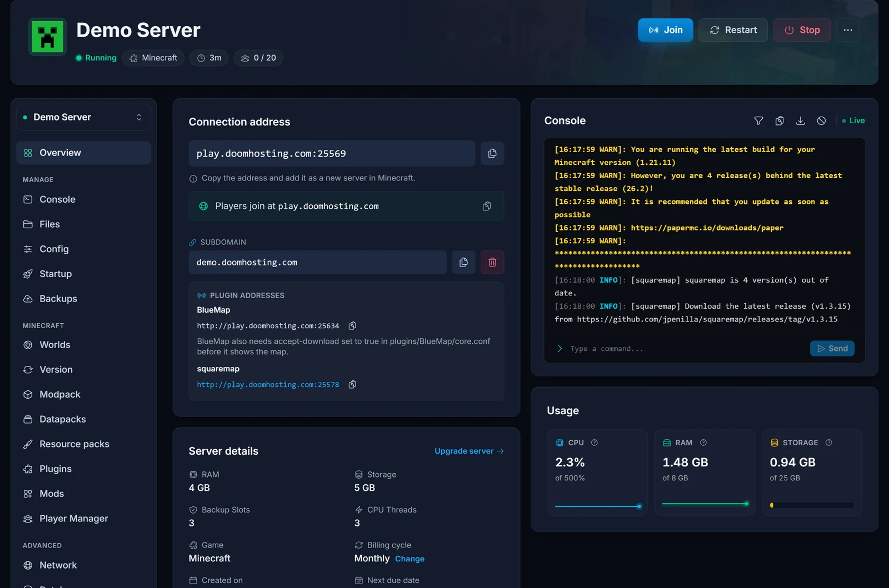Image resolution: width=889 pixels, height=588 pixels.
Task: Change the billing cycle
Action: (410, 559)
